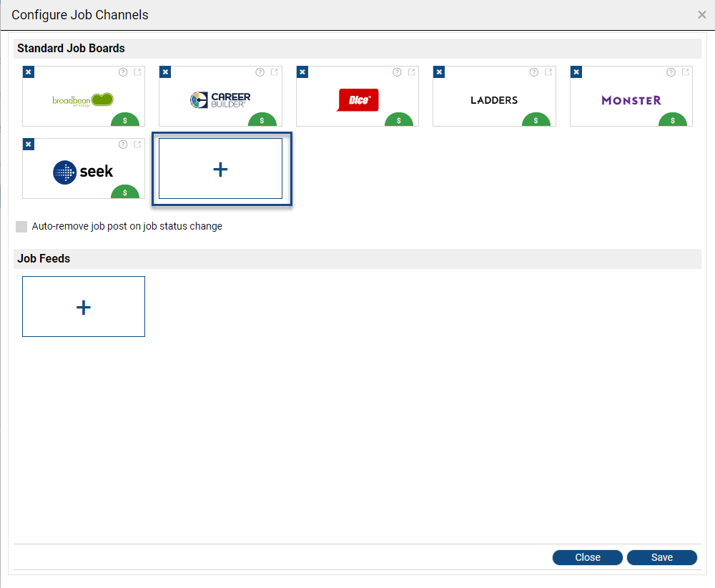Remove the Monster job board
Screen dimensions: 715x588
click(x=576, y=72)
